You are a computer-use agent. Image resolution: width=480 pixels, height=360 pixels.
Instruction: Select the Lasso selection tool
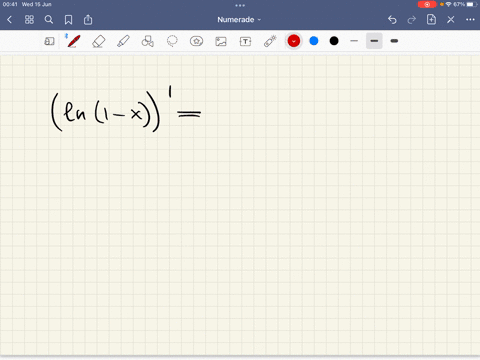[x=172, y=41]
